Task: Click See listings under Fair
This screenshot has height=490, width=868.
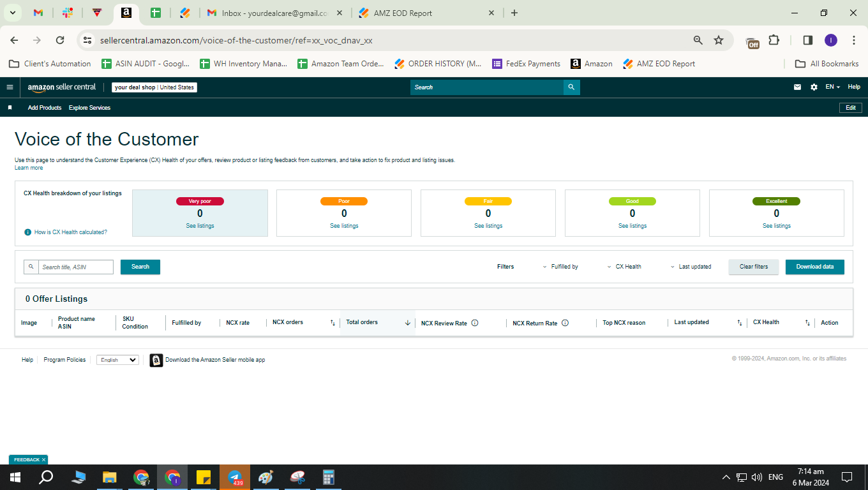Action: 488,226
